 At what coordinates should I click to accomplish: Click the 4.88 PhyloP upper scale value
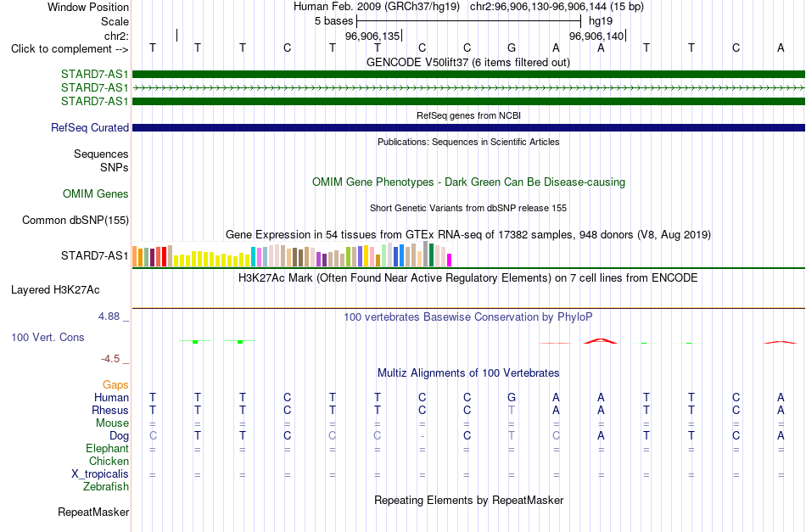109,316
